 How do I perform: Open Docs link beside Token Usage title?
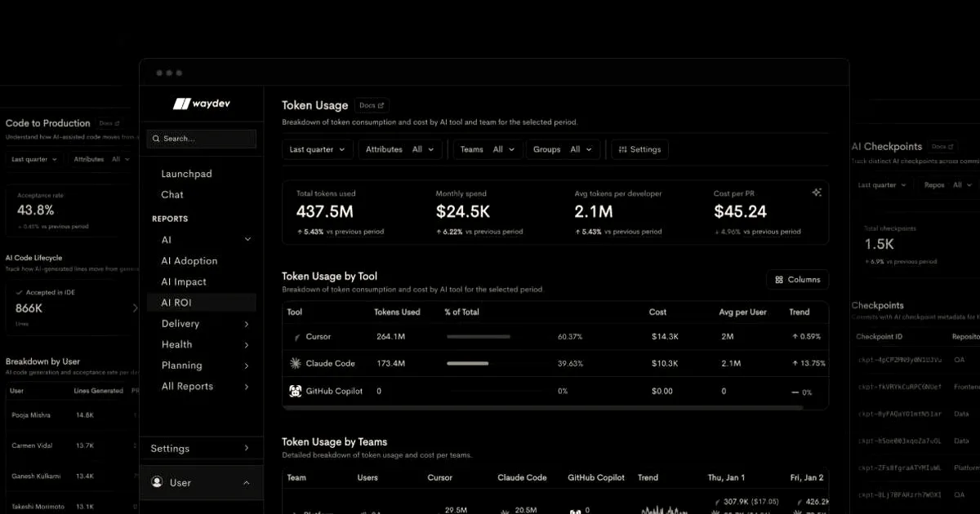(372, 105)
